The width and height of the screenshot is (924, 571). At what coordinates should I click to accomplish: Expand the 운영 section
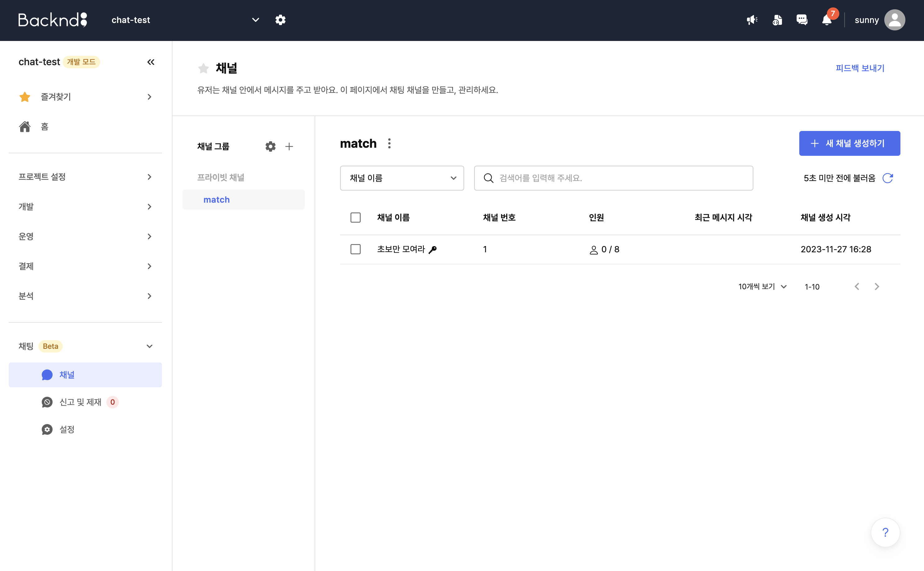[85, 236]
